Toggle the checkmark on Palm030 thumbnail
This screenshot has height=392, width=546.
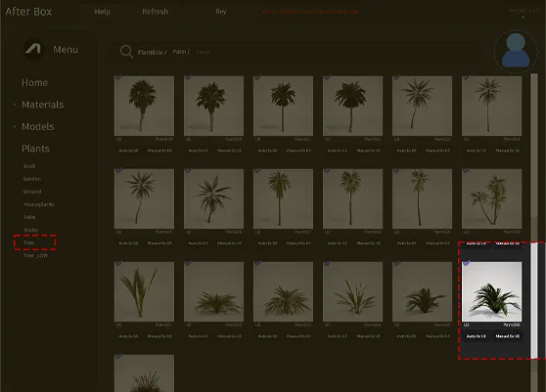coord(466,170)
